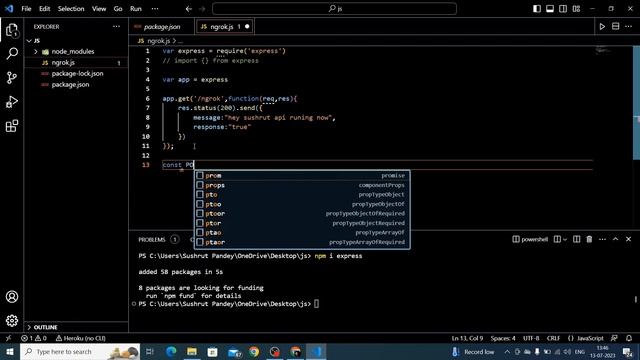The image size is (640, 360).
Task: Show more menu items ellipsis
Action: pos(155,9)
